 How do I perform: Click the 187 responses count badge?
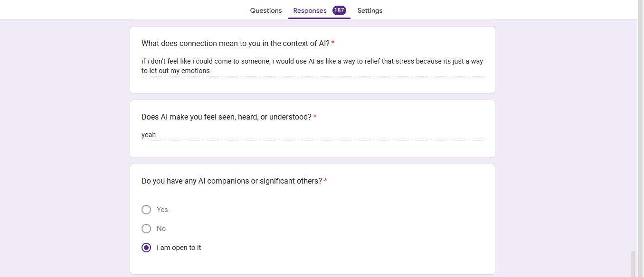(339, 10)
